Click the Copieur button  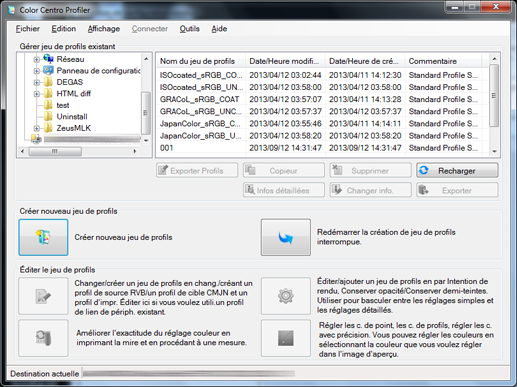(x=284, y=170)
